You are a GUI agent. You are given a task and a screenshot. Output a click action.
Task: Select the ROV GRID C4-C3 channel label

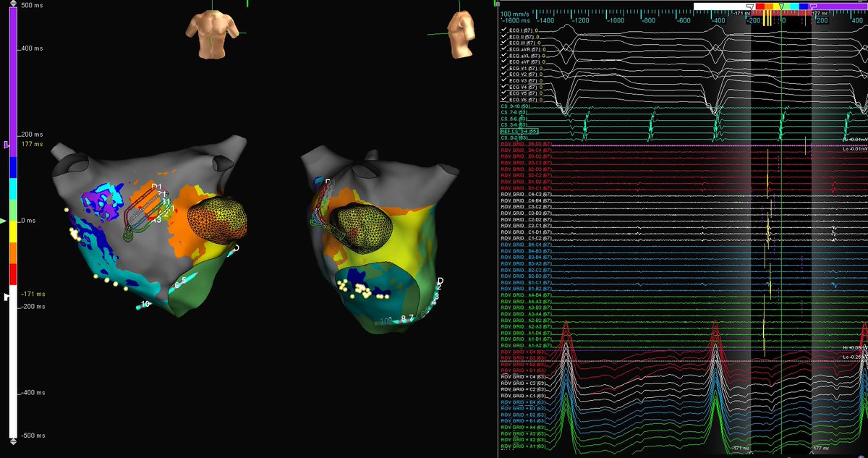[525, 195]
